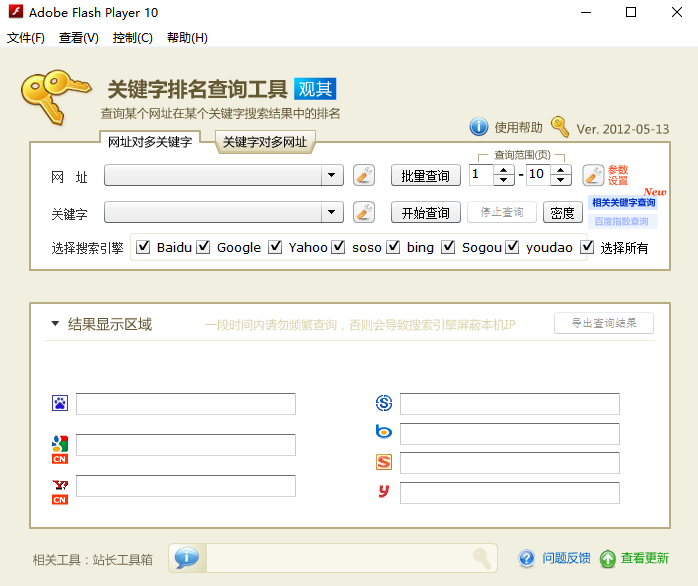The image size is (698, 586).
Task: Click the Yahoo CN icon in results
Action: click(x=60, y=492)
